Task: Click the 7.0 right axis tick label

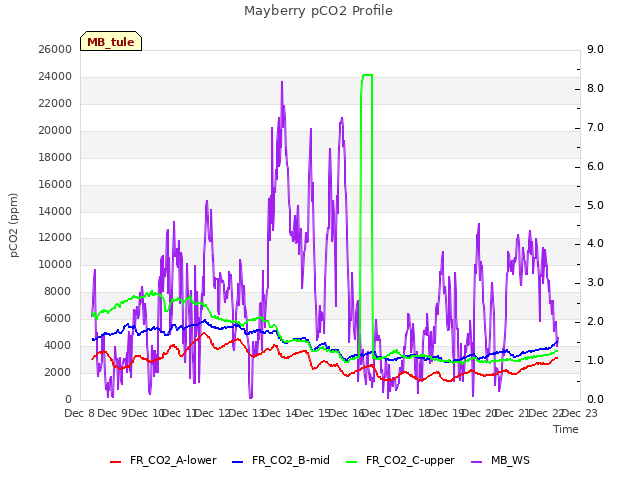Action: click(x=595, y=127)
